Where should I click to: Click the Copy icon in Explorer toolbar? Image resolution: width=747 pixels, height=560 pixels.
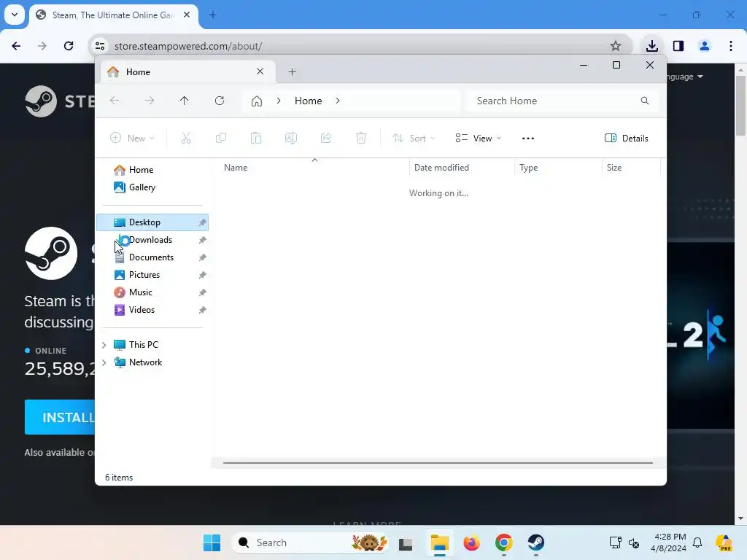[220, 138]
